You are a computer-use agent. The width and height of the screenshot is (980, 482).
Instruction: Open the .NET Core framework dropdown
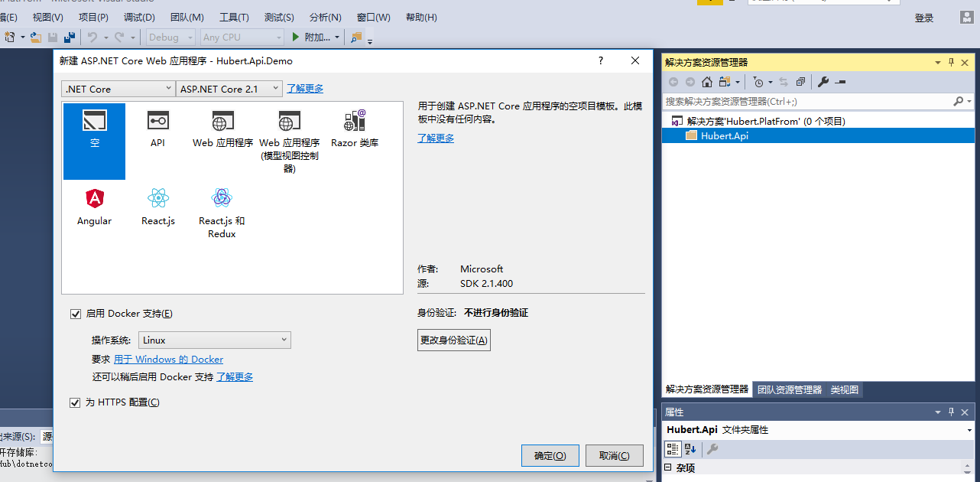point(118,89)
